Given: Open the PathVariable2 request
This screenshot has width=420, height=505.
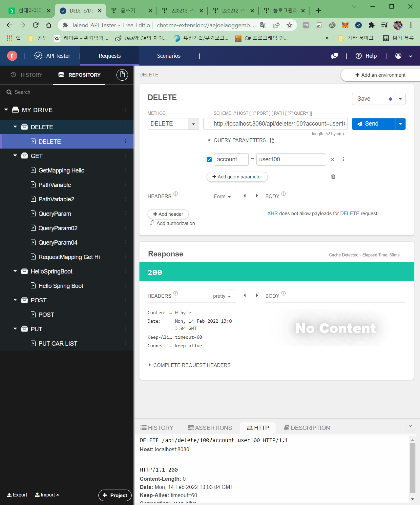Looking at the screenshot, I should point(56,199).
